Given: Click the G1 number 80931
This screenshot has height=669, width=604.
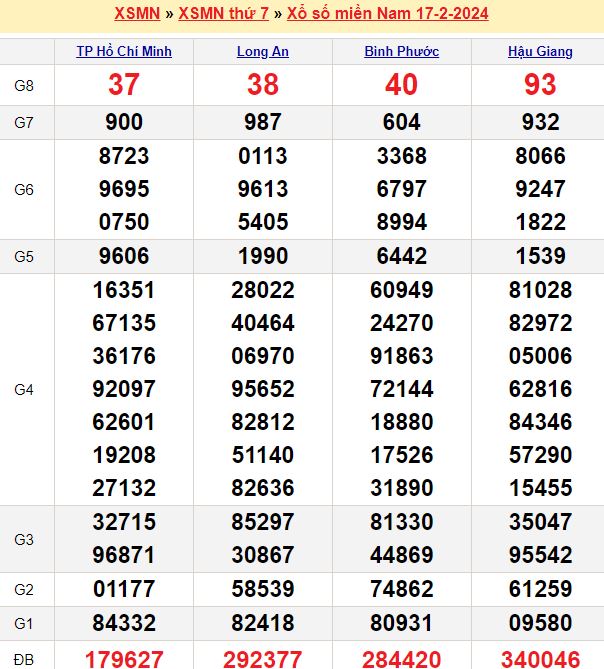Looking at the screenshot, I should [401, 623].
